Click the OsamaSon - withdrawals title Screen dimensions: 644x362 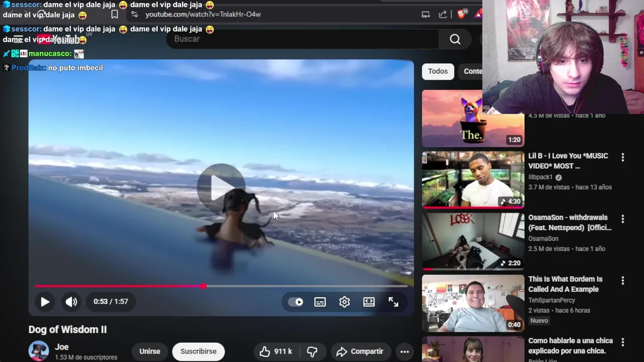point(570,223)
